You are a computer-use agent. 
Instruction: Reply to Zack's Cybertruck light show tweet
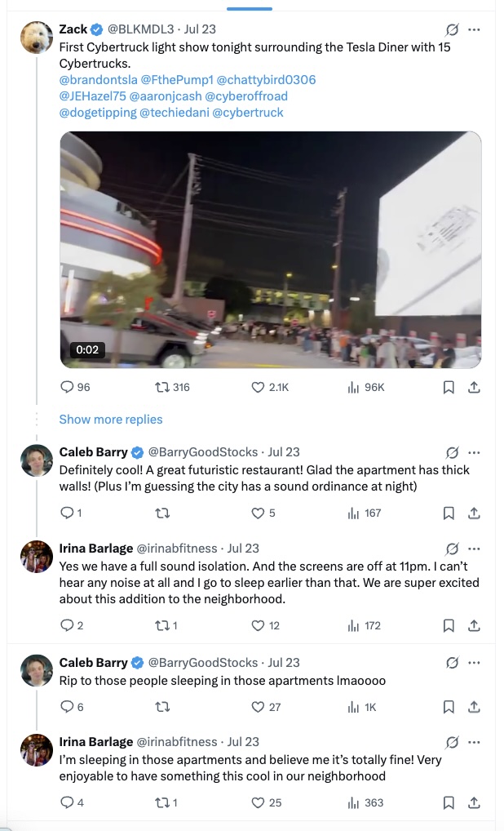(67, 387)
